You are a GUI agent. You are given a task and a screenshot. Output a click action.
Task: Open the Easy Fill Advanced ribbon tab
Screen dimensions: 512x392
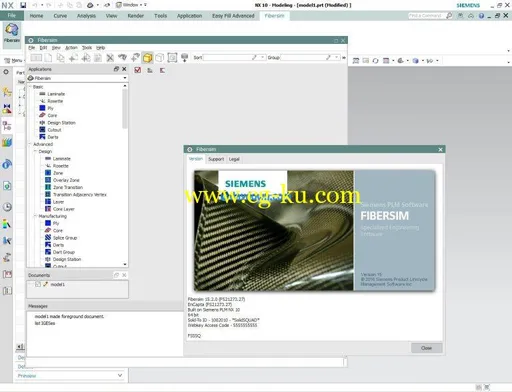(233, 16)
